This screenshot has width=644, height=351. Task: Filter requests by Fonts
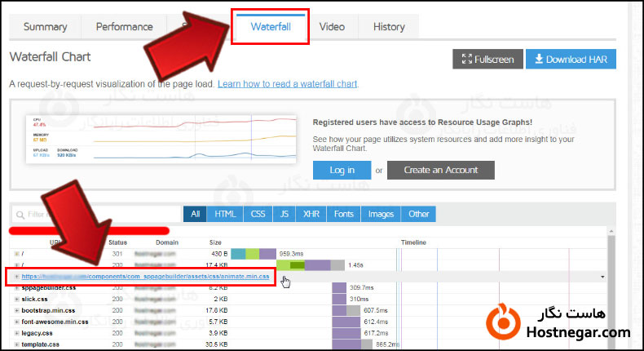[x=344, y=214]
